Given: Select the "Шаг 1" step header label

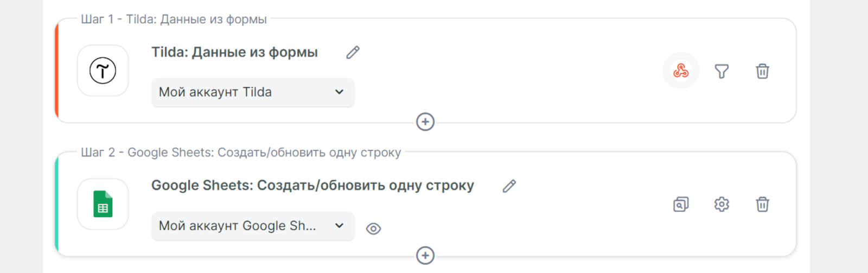Looking at the screenshot, I should [x=174, y=20].
